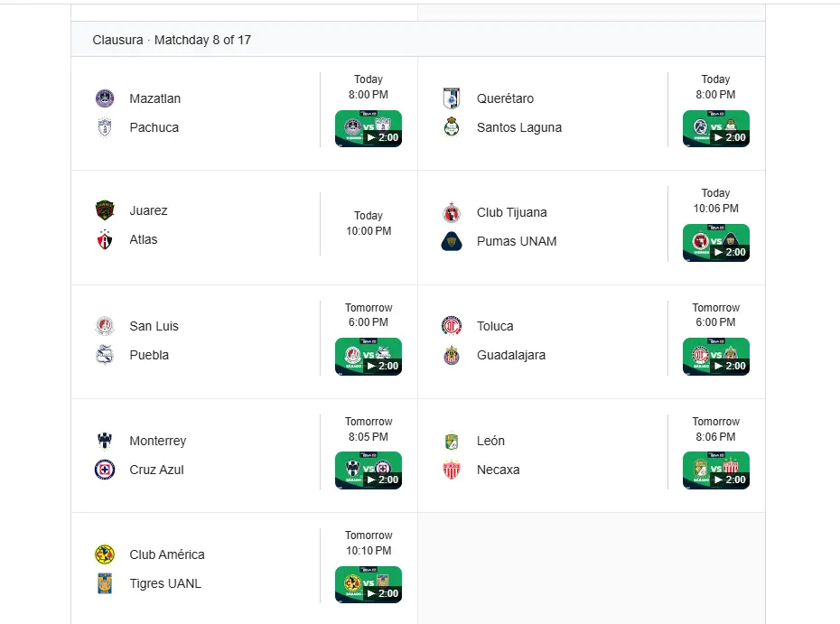840x624 pixels.
Task: Open Monterrey vs Cruz Azul video thumbnail
Action: point(369,470)
